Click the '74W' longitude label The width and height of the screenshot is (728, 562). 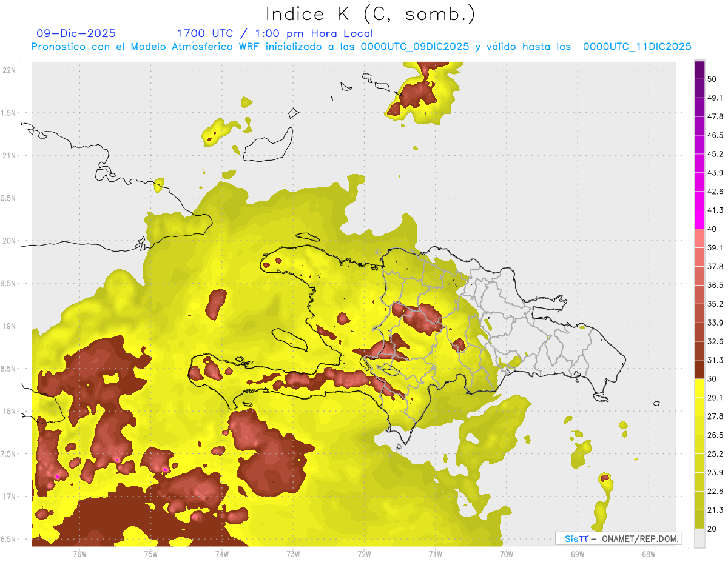point(222,554)
